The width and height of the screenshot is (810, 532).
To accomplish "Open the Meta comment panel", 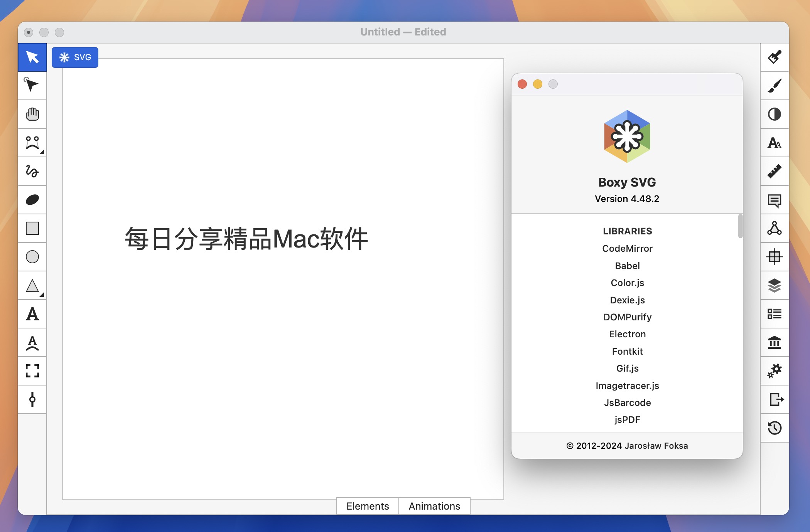I will (775, 200).
